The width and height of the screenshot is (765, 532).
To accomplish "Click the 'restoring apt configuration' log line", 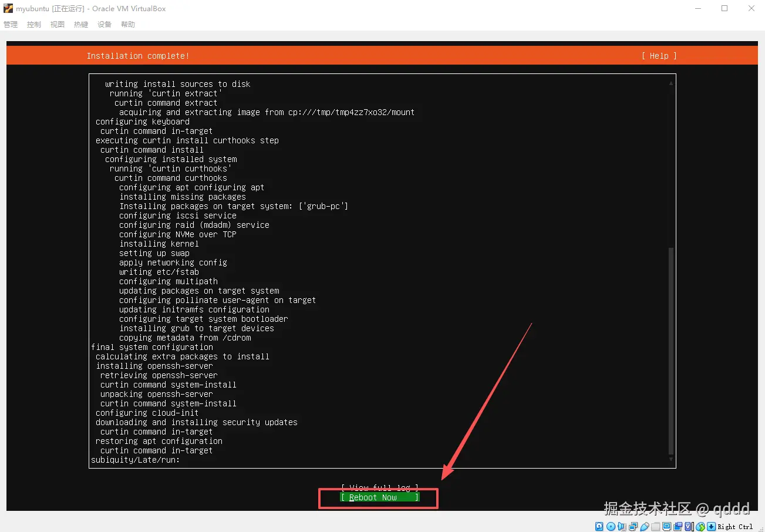I will point(159,441).
